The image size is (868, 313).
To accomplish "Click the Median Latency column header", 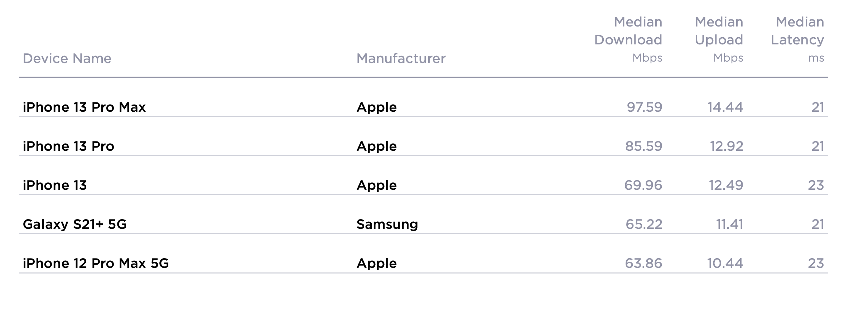I will [797, 39].
